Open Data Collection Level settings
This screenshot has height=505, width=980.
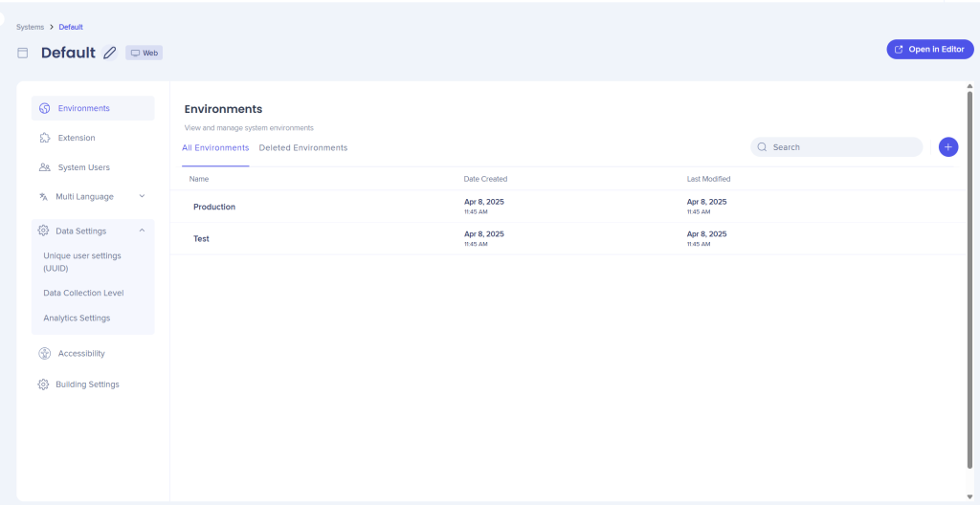coord(83,293)
